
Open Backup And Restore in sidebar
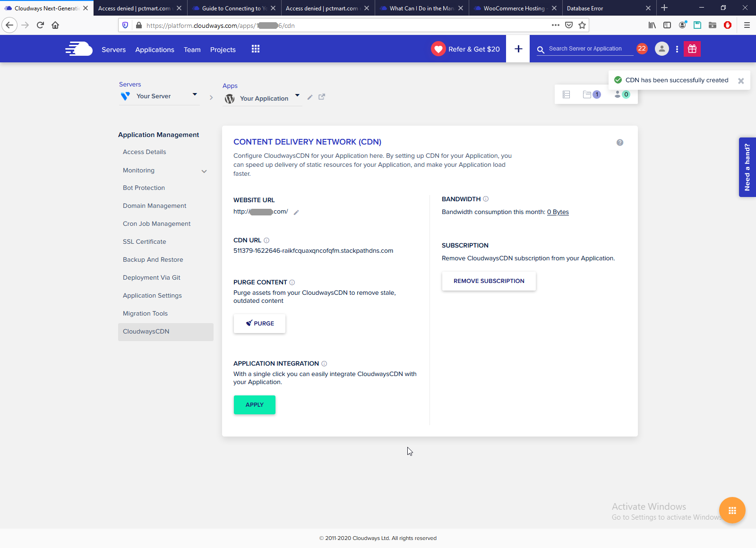[153, 260]
